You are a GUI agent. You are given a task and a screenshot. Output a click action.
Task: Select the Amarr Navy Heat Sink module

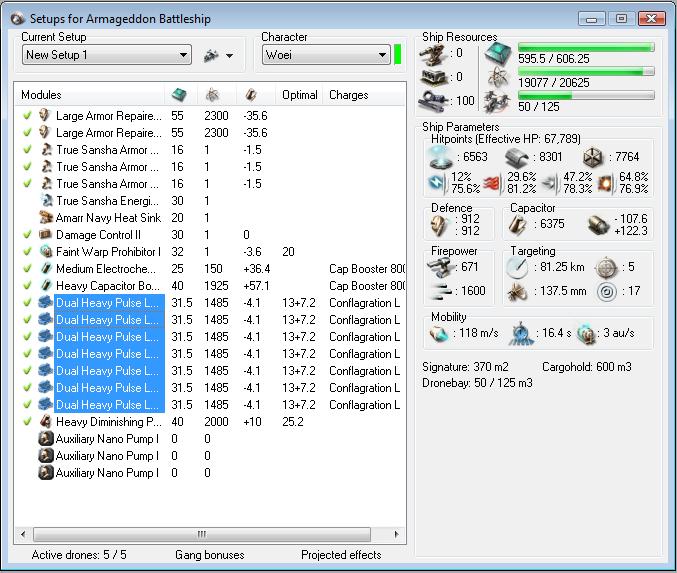[x=108, y=218]
